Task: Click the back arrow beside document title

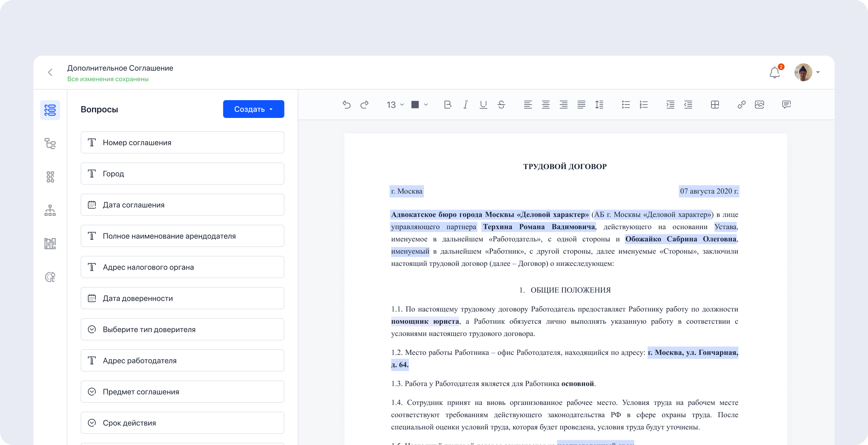Action: point(50,72)
